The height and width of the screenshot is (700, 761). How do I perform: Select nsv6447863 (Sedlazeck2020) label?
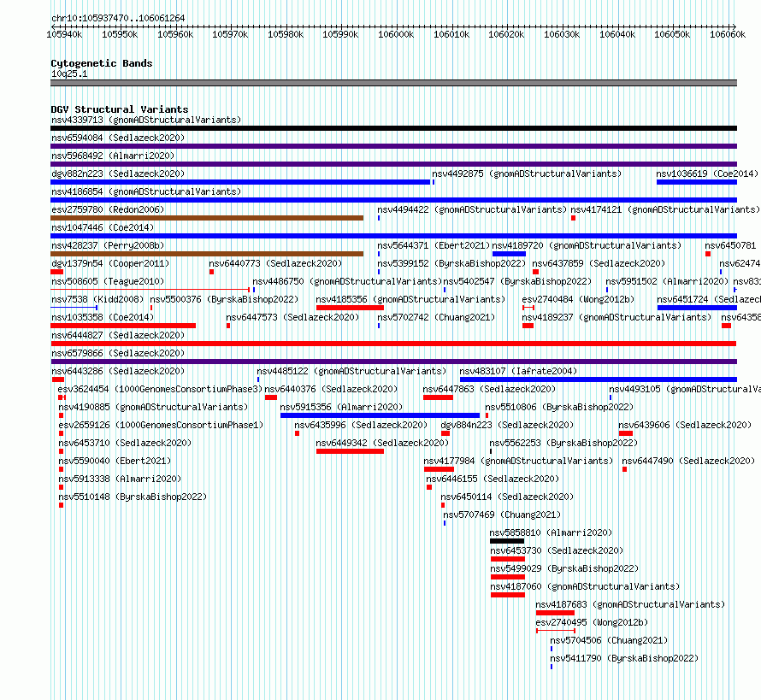click(x=489, y=389)
